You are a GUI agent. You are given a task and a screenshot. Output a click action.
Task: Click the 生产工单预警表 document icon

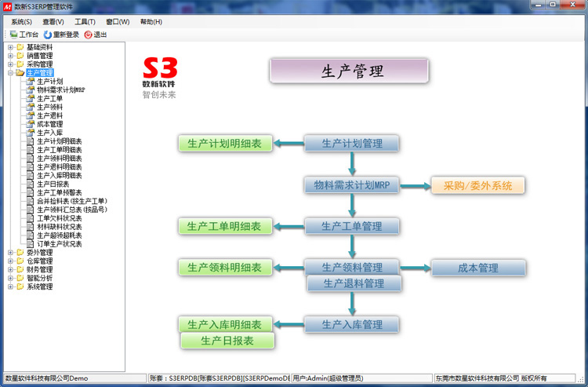[x=31, y=192]
